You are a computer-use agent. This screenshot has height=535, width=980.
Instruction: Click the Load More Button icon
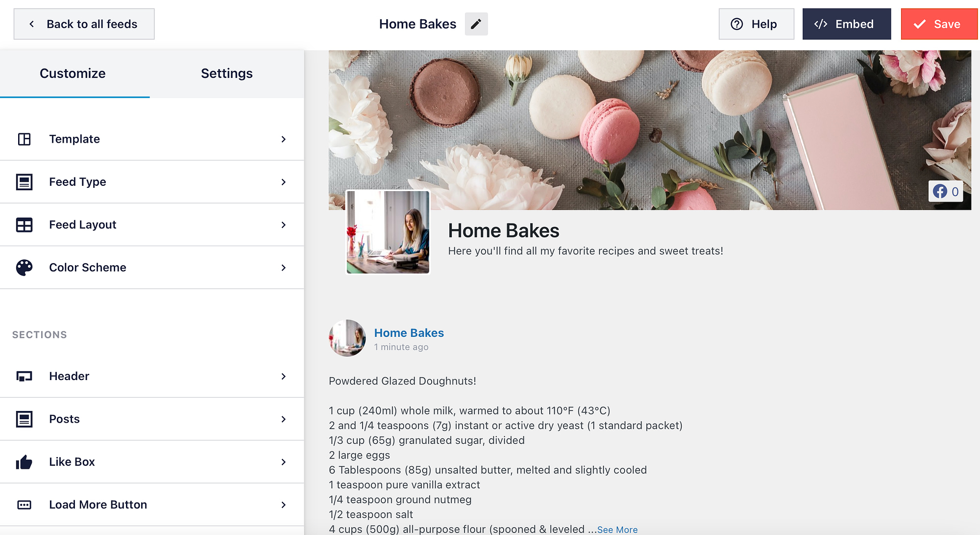coord(23,504)
